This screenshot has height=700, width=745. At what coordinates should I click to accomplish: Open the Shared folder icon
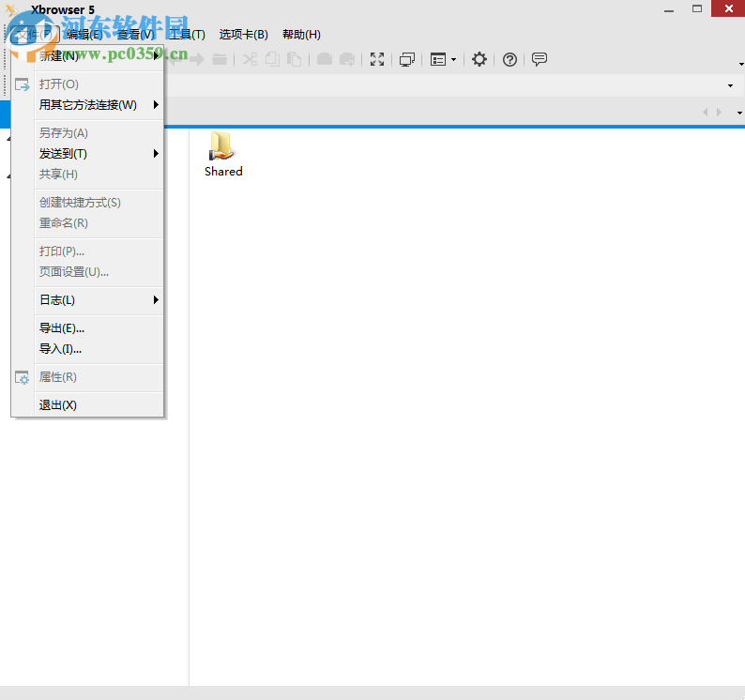click(220, 146)
